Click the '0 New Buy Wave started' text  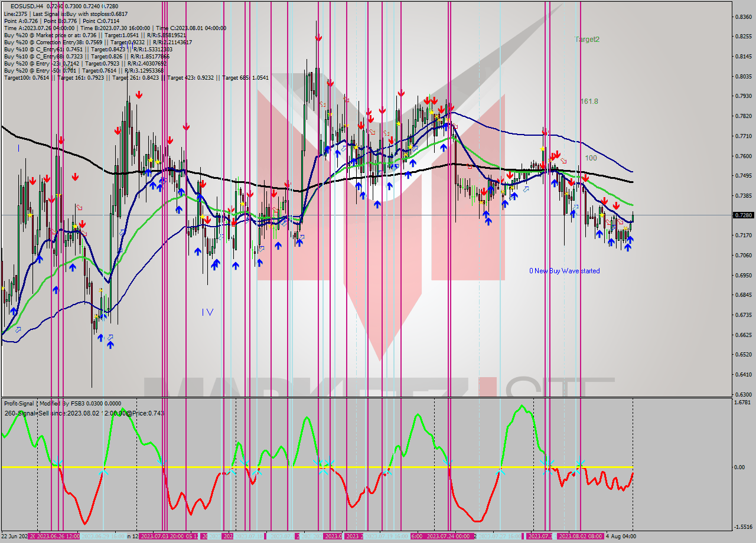(x=564, y=271)
